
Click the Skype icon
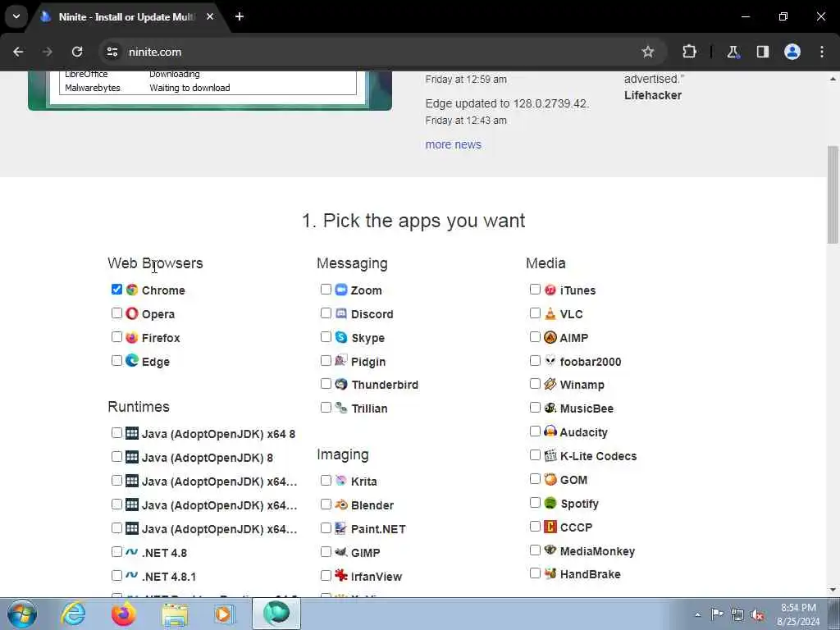[x=341, y=337]
